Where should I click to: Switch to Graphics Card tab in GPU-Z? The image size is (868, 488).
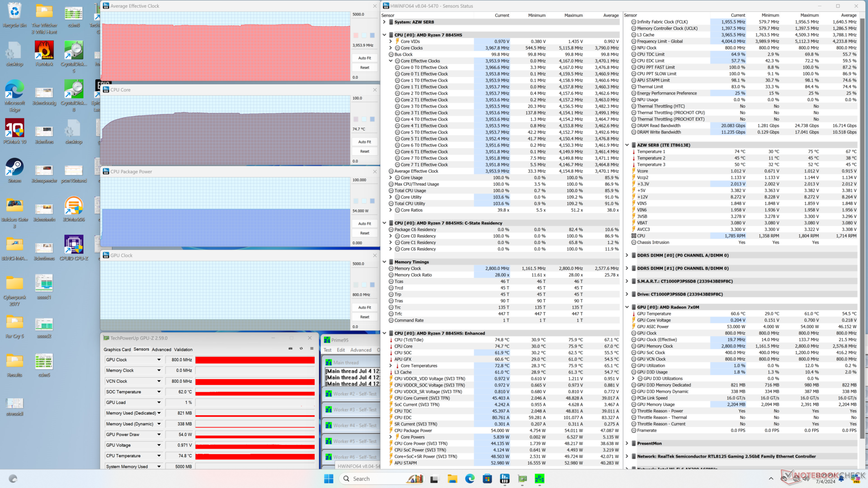coord(117,350)
